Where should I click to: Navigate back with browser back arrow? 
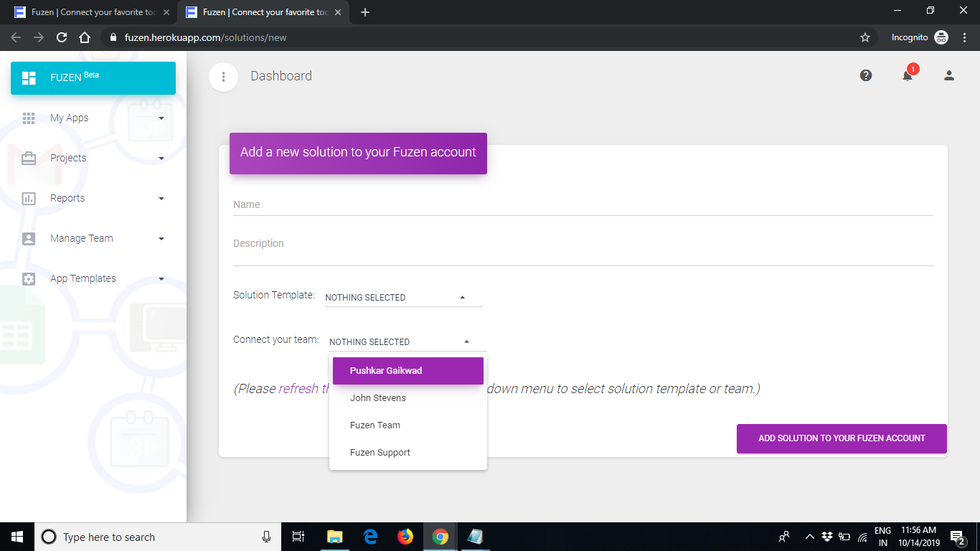click(x=16, y=37)
